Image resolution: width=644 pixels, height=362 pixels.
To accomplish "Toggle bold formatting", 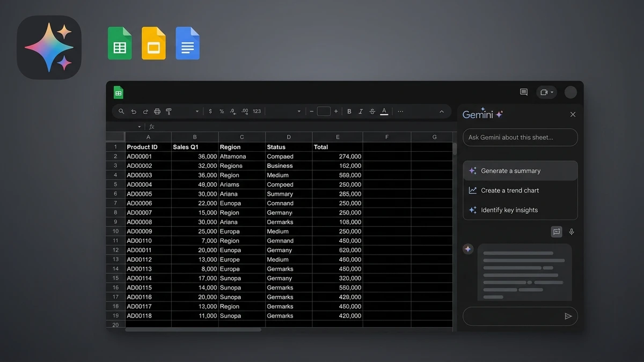I will tap(349, 112).
